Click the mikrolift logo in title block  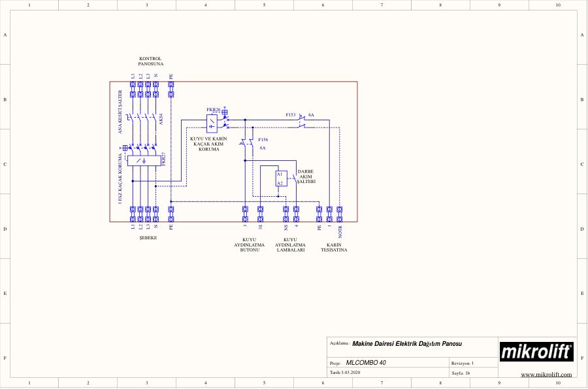[x=536, y=352]
